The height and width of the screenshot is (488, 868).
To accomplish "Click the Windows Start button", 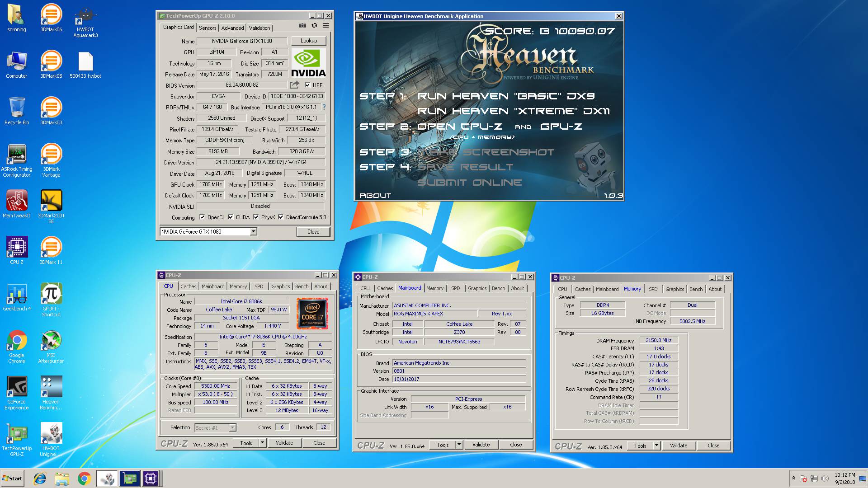I will [13, 479].
